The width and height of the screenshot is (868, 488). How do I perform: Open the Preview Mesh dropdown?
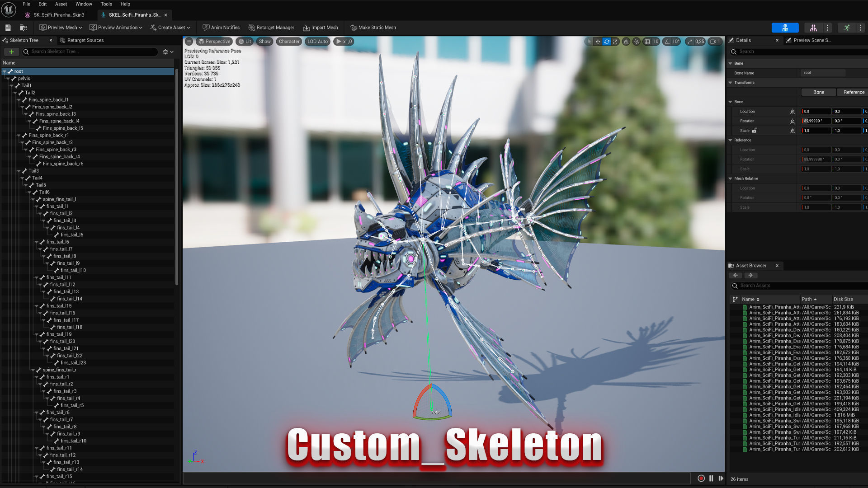tap(61, 28)
